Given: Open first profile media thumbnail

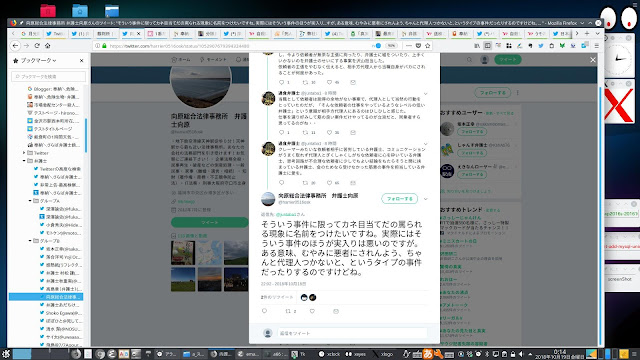Looking at the screenshot, I should point(182,253).
